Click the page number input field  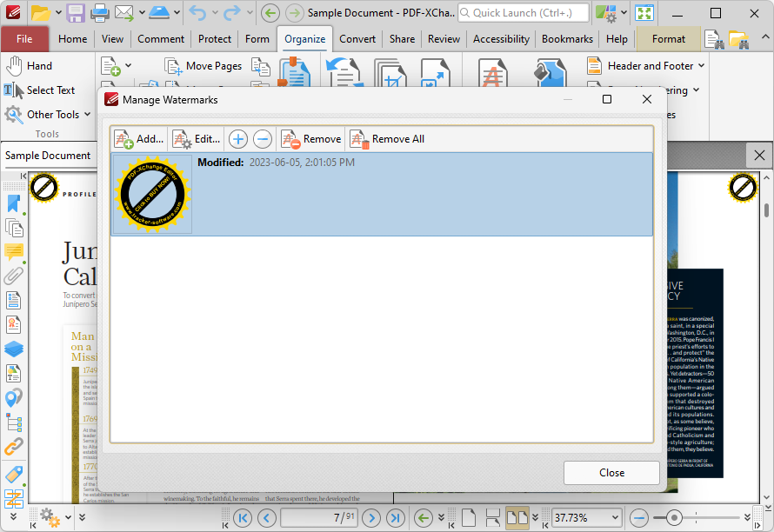pos(319,518)
